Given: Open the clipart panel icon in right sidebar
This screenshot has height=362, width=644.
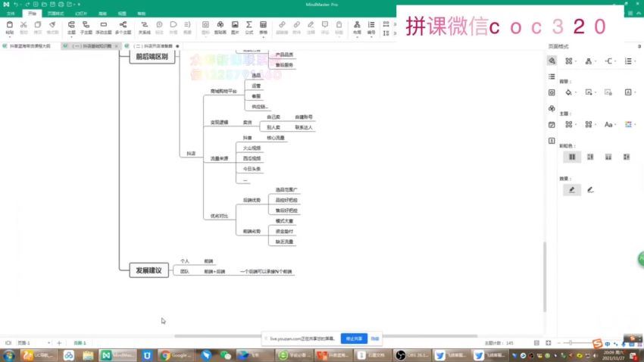Looking at the screenshot, I should click(x=552, y=108).
